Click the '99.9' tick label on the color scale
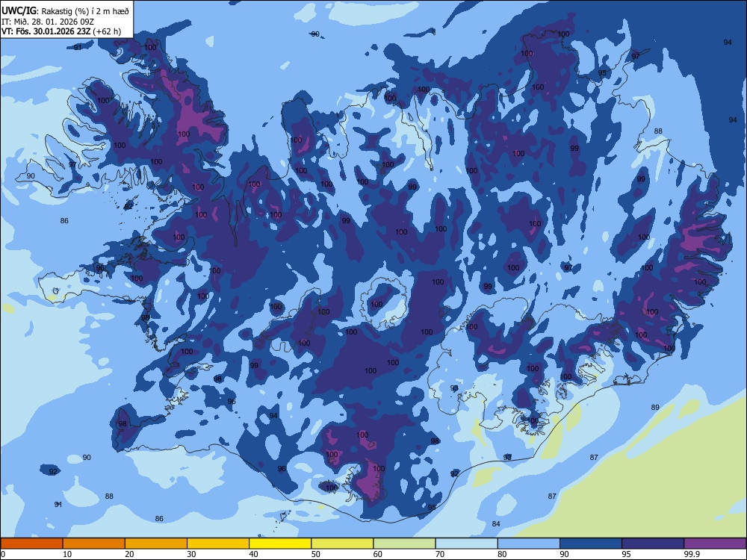 691,554
